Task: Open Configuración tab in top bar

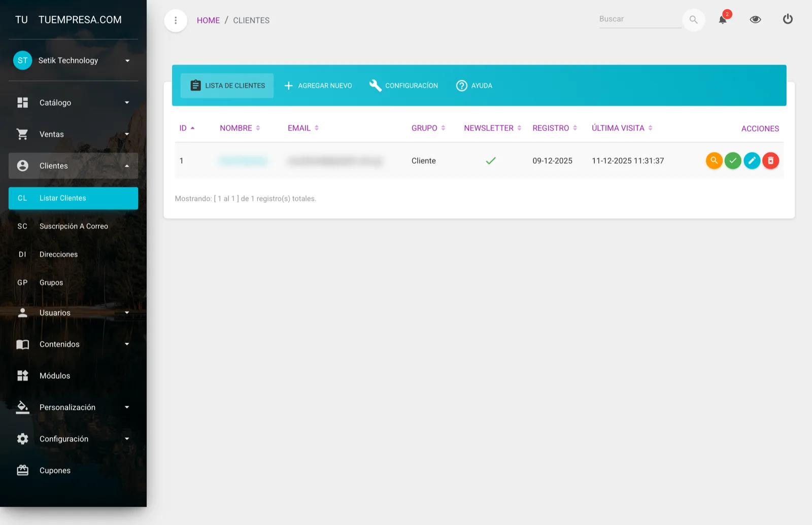Action: 403,86
